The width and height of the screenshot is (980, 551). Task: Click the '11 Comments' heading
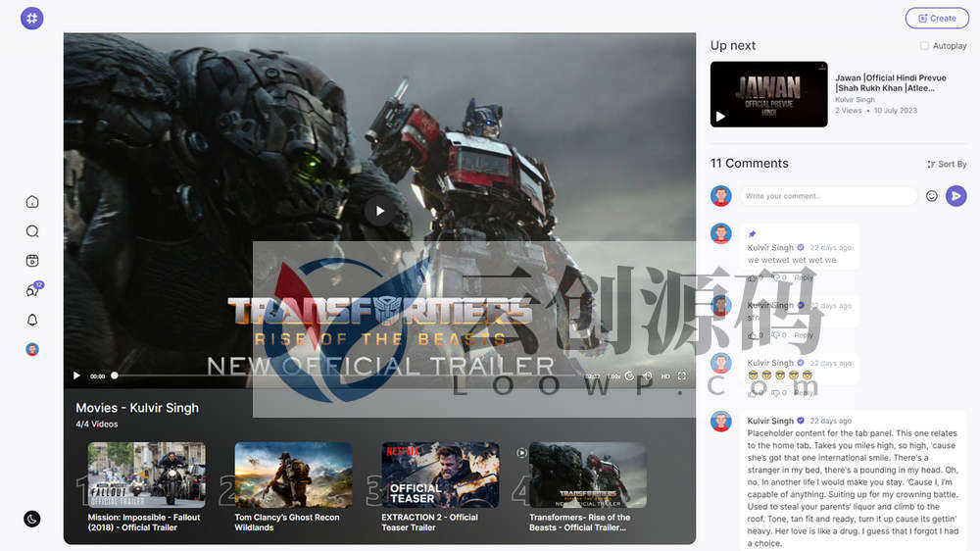point(749,163)
